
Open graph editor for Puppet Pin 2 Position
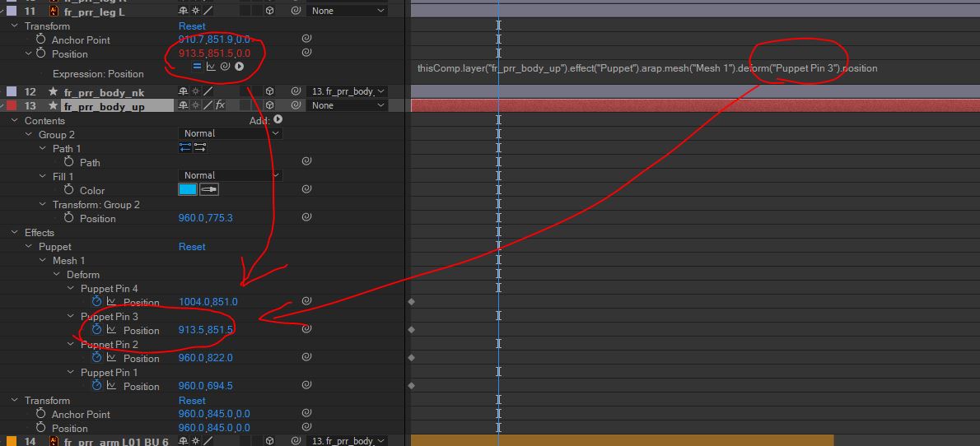pos(111,357)
